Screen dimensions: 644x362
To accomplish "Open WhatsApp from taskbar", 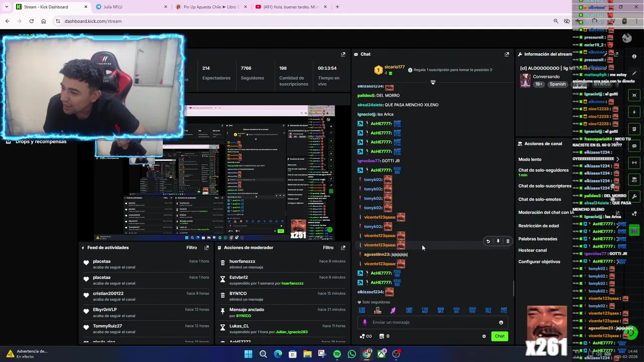I will pos(352,354).
